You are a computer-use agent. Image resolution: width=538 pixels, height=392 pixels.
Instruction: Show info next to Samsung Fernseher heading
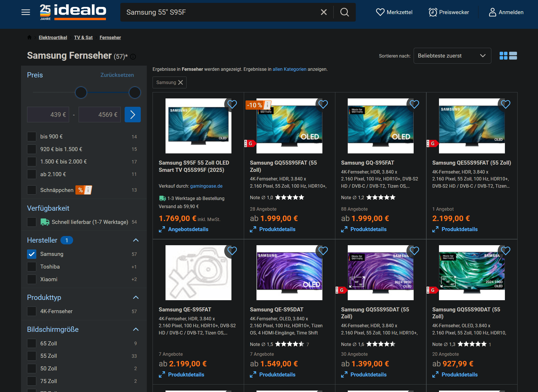coord(133,57)
